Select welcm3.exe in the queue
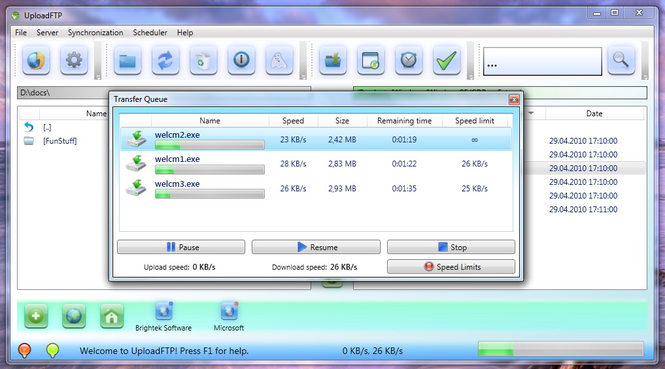 [x=316, y=188]
